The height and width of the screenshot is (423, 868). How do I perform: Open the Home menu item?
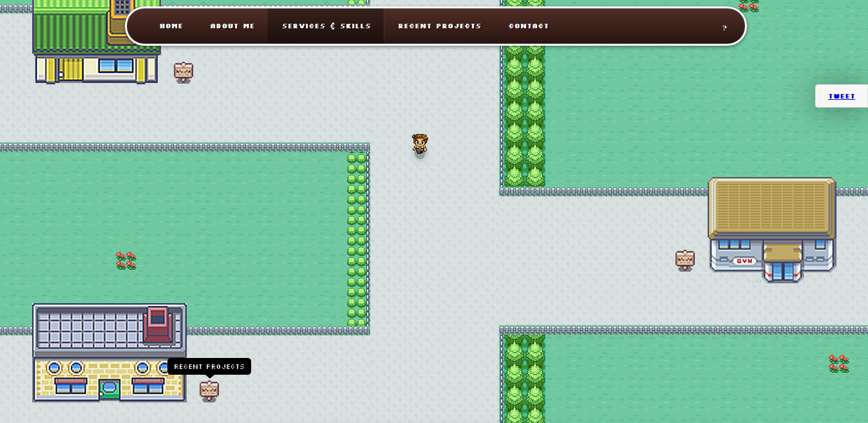pos(171,26)
